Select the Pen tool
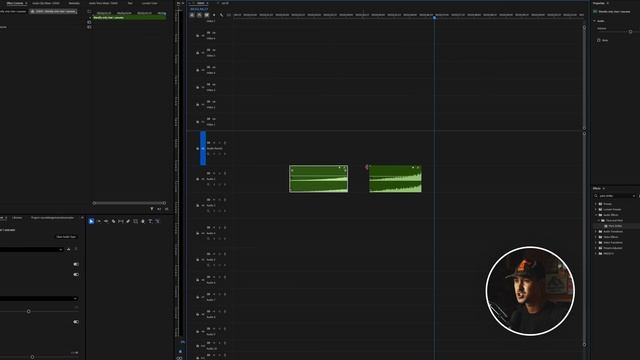Screen dimensions: 640x360 [128, 221]
